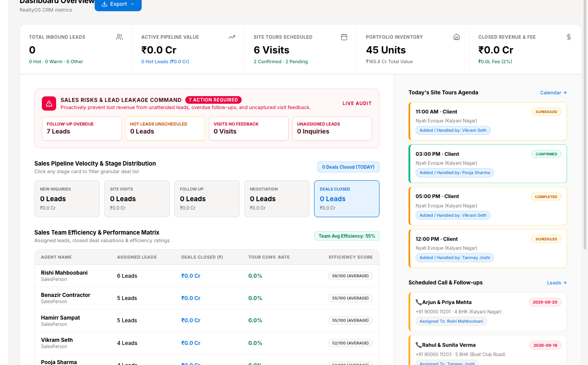Click the 2026-09-18 date badge

tap(545, 345)
